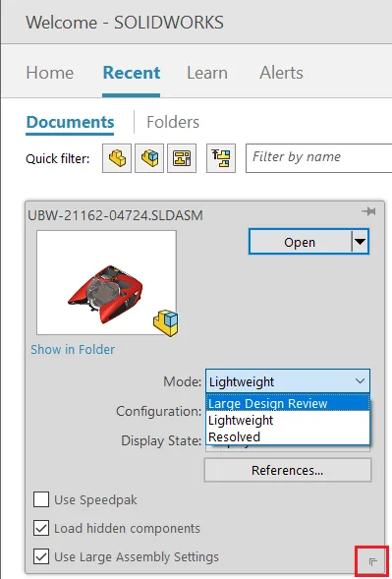Switch to the Recent tab

(132, 73)
